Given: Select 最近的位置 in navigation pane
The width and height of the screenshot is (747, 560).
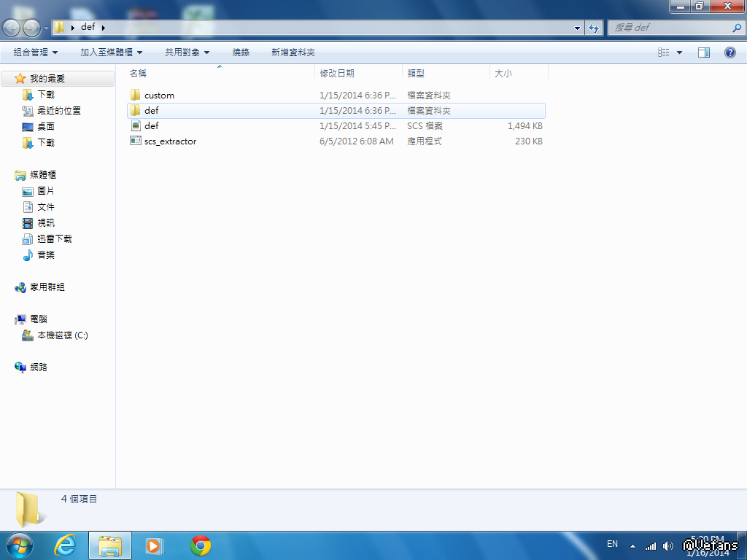Looking at the screenshot, I should (x=59, y=111).
